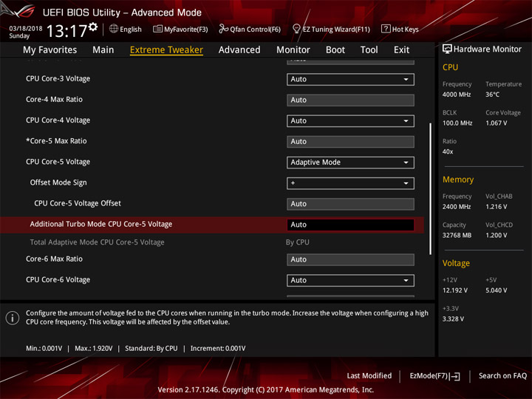Click the settings list scrollbar
532x399 pixels.
[x=430, y=188]
